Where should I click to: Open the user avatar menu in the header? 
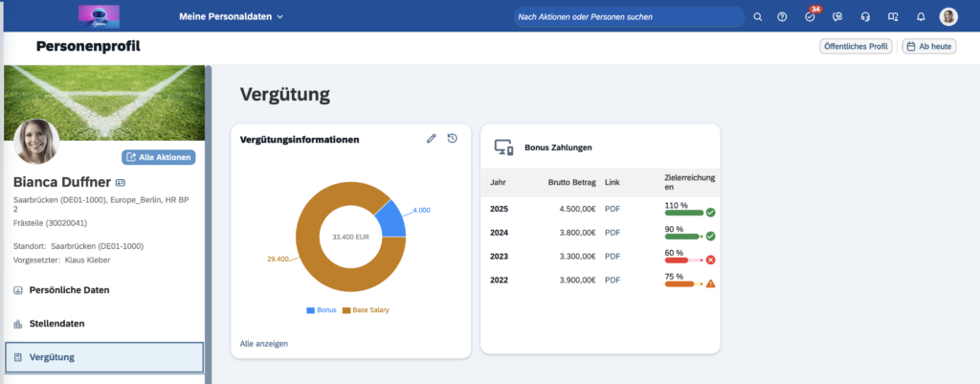tap(948, 16)
